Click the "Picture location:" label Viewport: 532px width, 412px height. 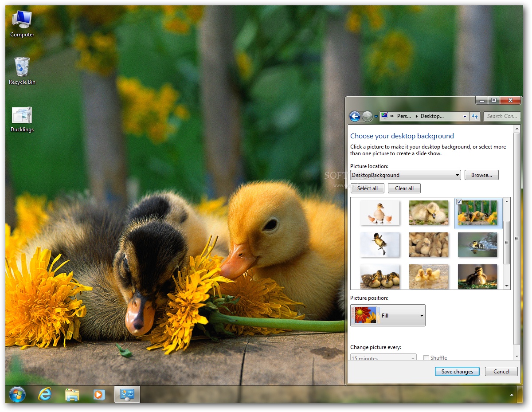[x=369, y=166]
